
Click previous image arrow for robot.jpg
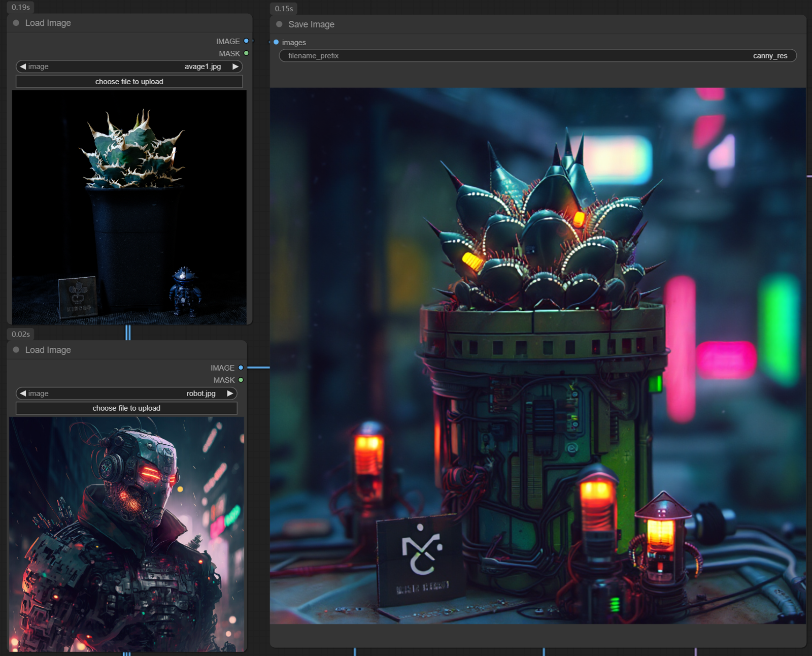[23, 393]
